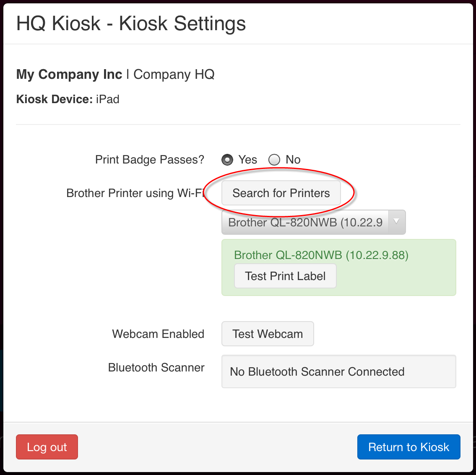476x475 pixels.
Task: Click the Print Badge Passes? label
Action: coord(150,160)
